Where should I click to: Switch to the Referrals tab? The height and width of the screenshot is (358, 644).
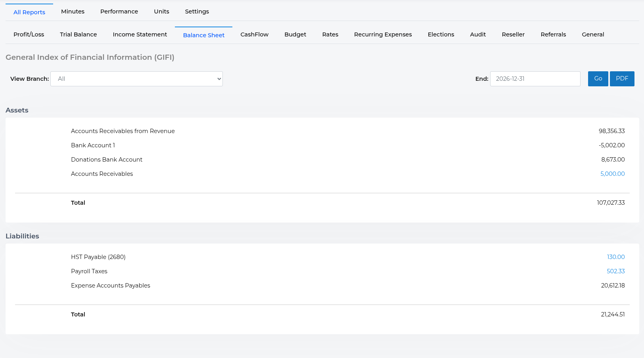coord(553,34)
